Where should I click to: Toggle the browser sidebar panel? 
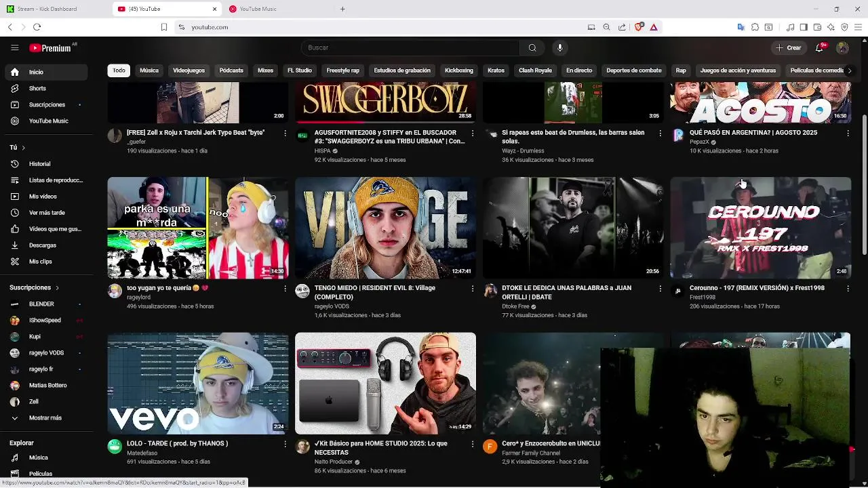(804, 27)
